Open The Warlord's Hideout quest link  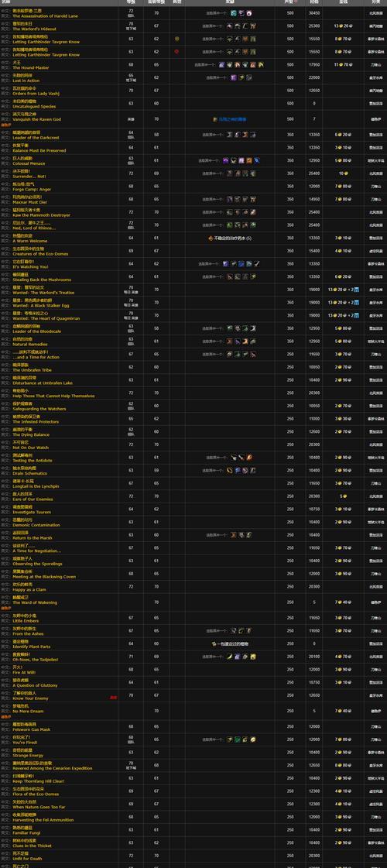coord(34,29)
